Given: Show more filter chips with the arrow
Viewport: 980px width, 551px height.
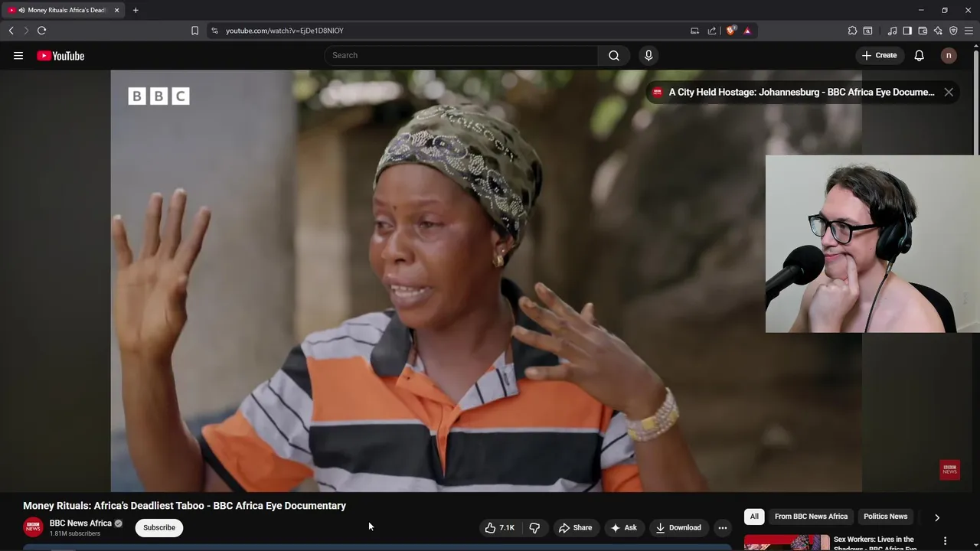Looking at the screenshot, I should [936, 517].
